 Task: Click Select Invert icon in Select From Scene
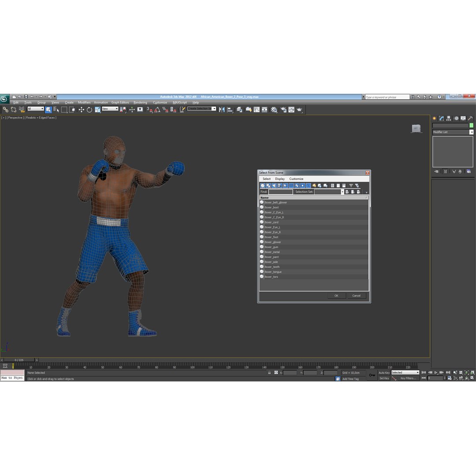pyautogui.click(x=344, y=186)
